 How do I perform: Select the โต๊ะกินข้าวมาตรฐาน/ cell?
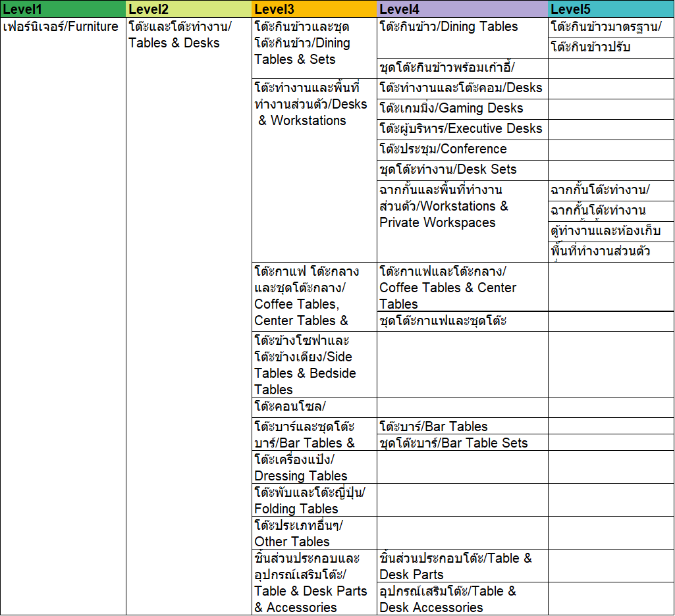(x=611, y=28)
